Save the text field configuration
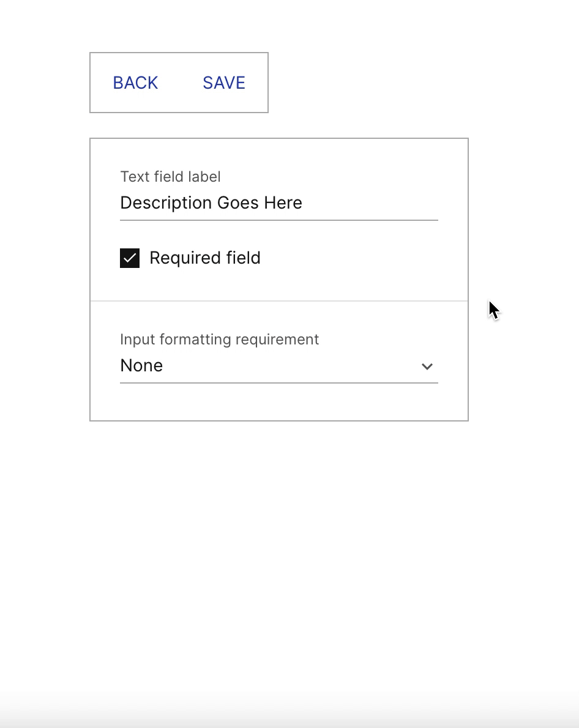Image resolution: width=579 pixels, height=728 pixels. tap(223, 83)
